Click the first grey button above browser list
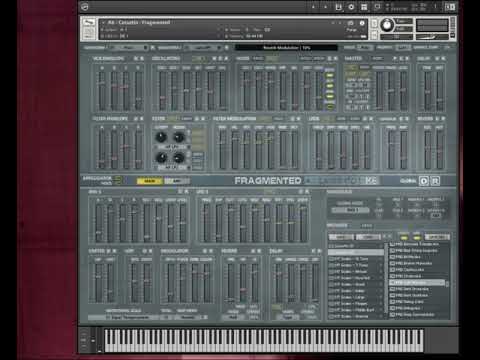 [x=341, y=237]
